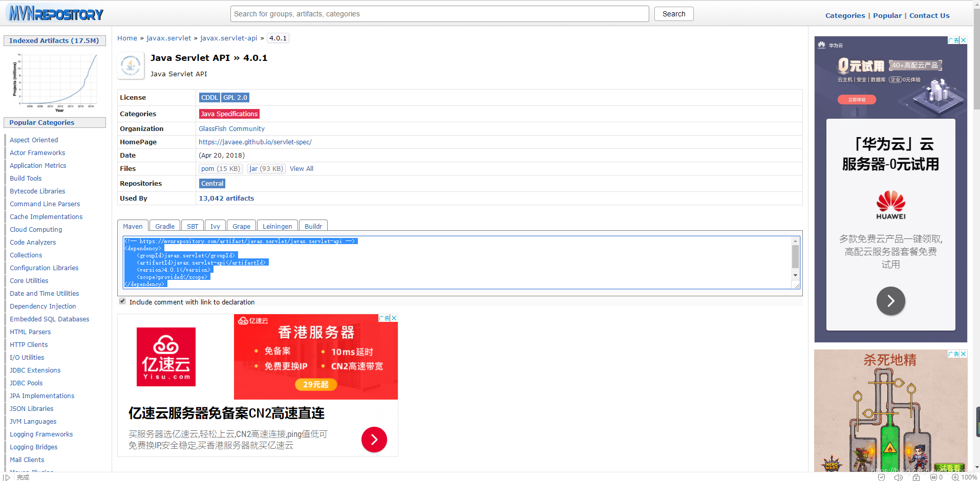This screenshot has width=980, height=481.
Task: Click the zoom magnifier icon
Action: (955, 477)
